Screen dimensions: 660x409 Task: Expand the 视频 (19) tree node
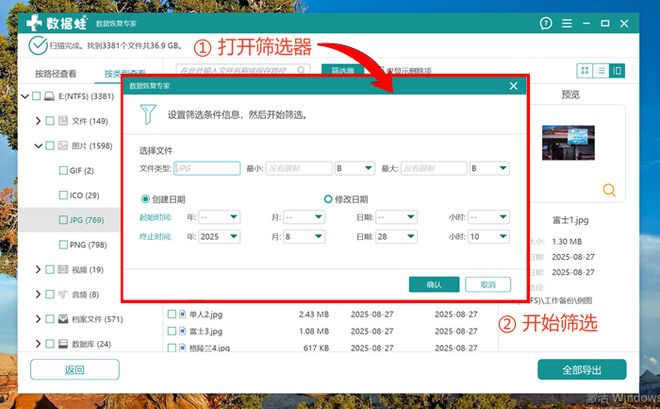pos(38,270)
